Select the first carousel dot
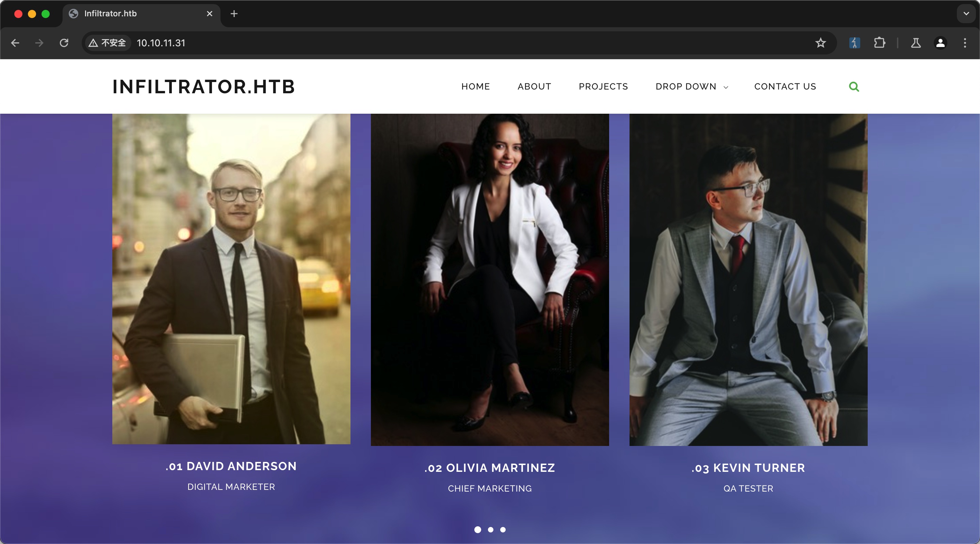 478,530
